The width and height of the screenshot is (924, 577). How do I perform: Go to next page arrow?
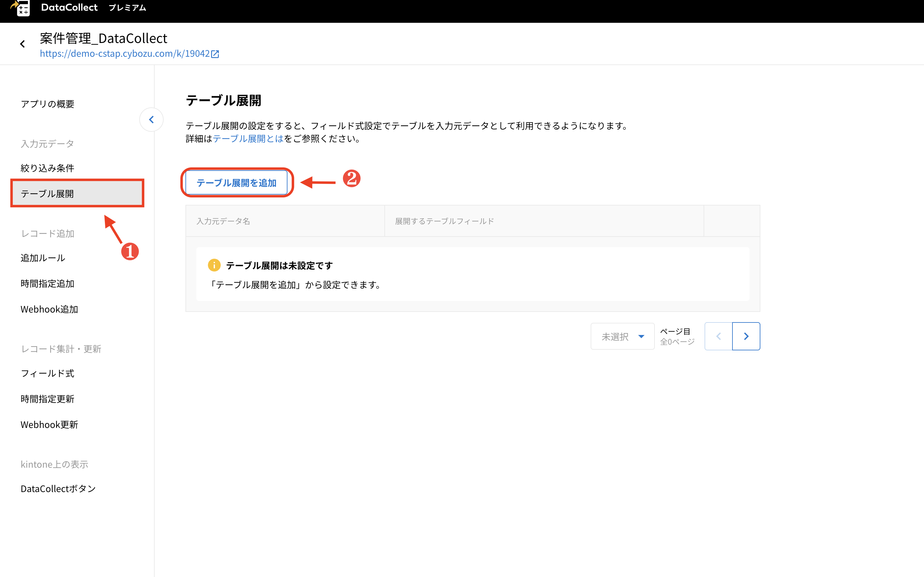(x=746, y=336)
